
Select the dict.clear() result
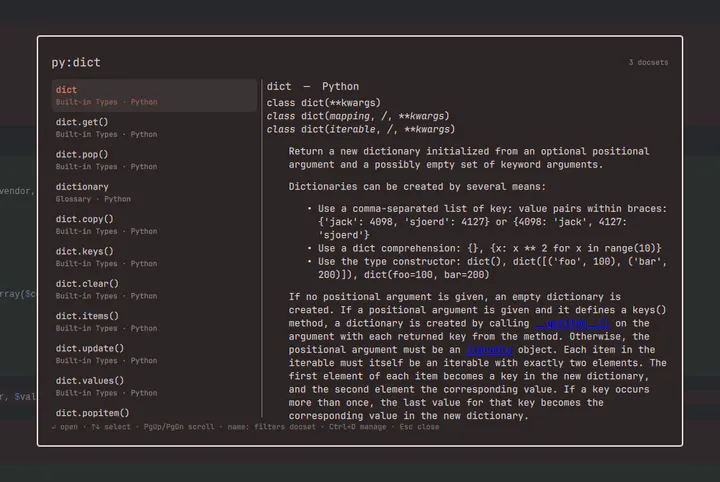(x=154, y=289)
